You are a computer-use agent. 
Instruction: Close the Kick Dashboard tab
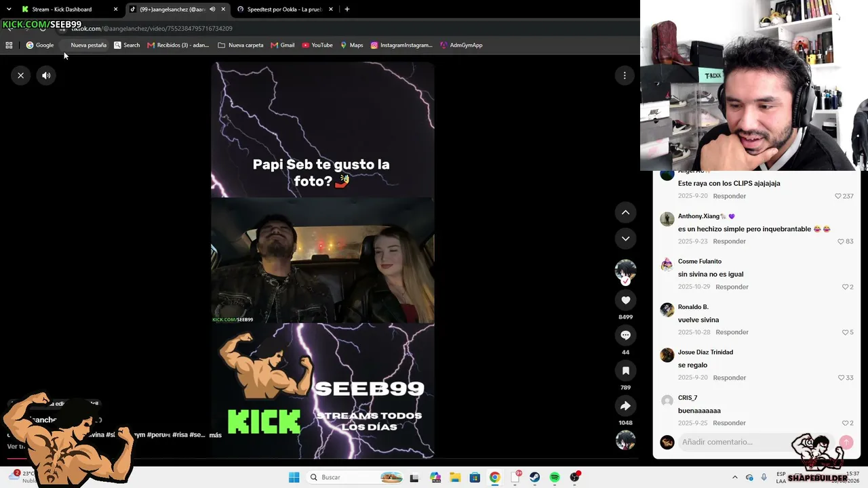pos(115,9)
